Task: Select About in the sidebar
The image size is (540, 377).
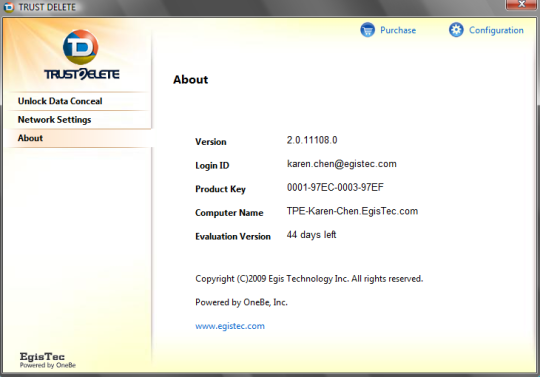Action: (x=78, y=138)
